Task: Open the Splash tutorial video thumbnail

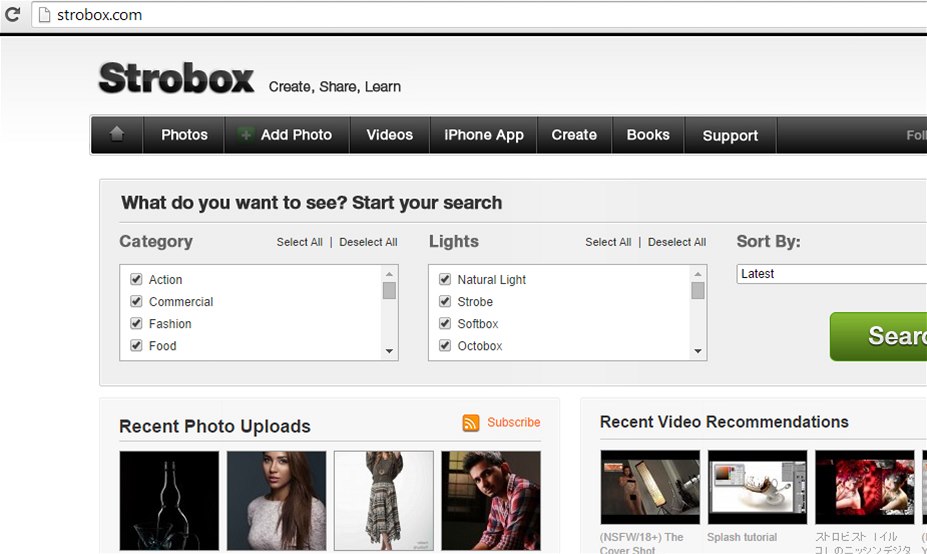Action: [x=757, y=487]
